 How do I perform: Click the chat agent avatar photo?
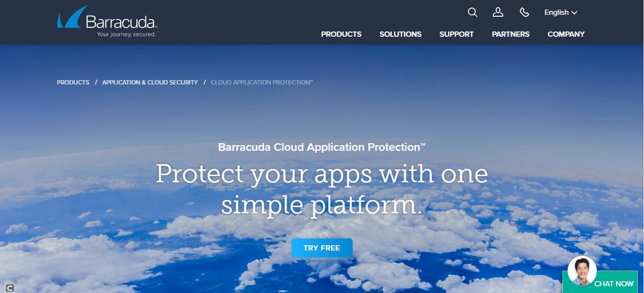(x=582, y=271)
